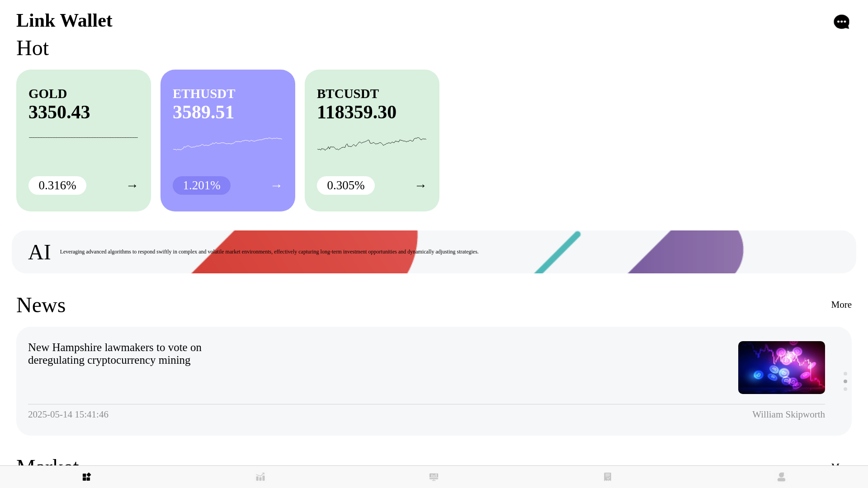The width and height of the screenshot is (868, 488).
Task: Select the last news carousel dot
Action: point(845,389)
